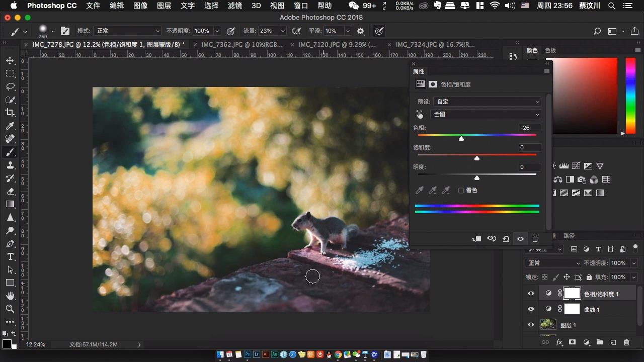The image size is (644, 362).
Task: Toggle pressure control for brush size
Action: tap(379, 31)
